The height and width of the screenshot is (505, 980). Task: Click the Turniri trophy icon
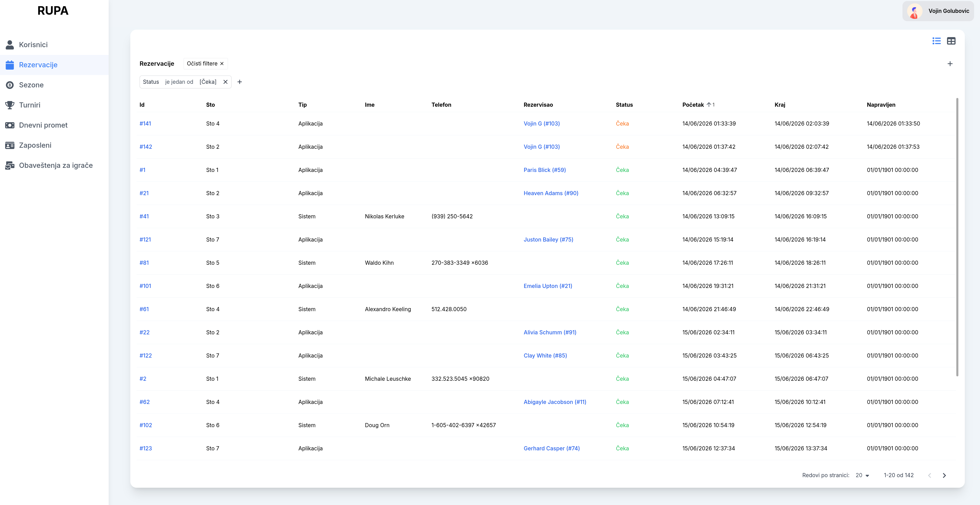pyautogui.click(x=10, y=105)
